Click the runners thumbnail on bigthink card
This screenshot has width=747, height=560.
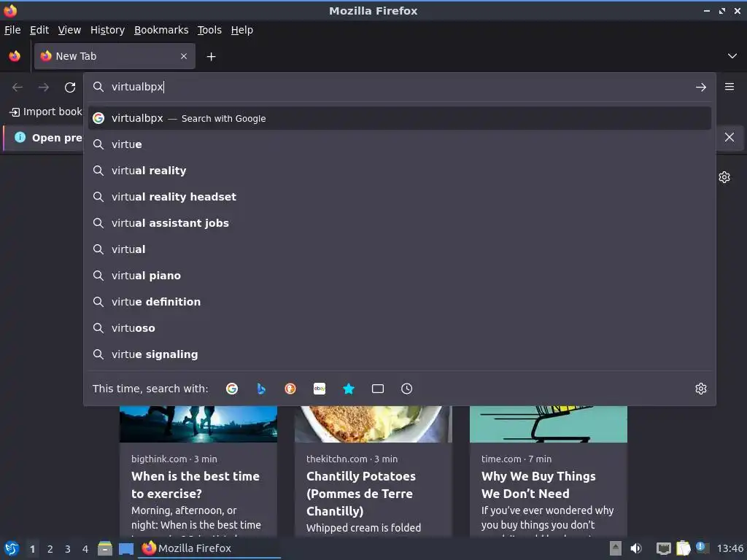coord(198,424)
